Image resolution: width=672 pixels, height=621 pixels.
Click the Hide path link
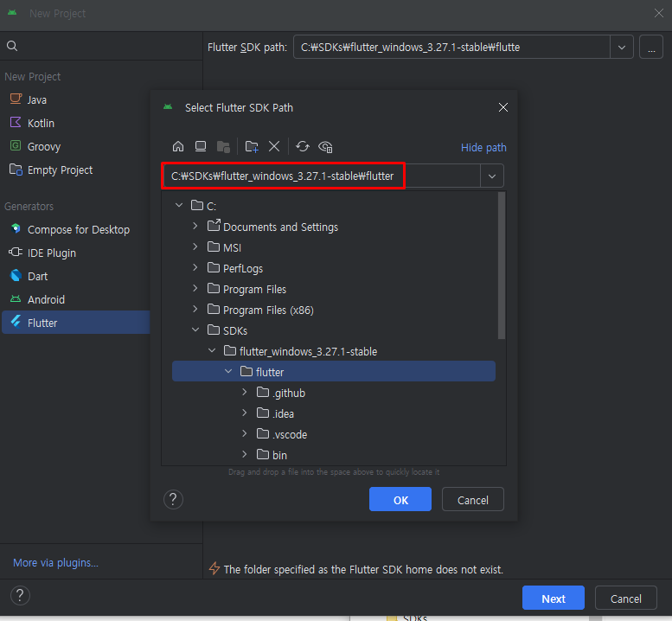click(x=483, y=147)
